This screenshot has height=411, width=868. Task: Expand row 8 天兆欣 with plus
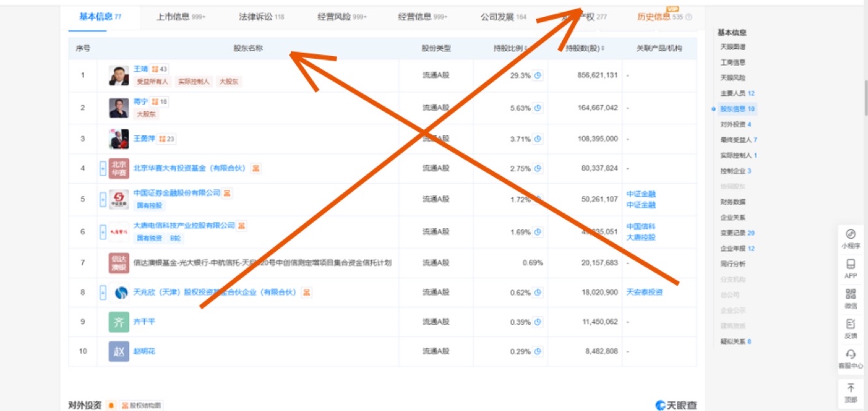102,292
